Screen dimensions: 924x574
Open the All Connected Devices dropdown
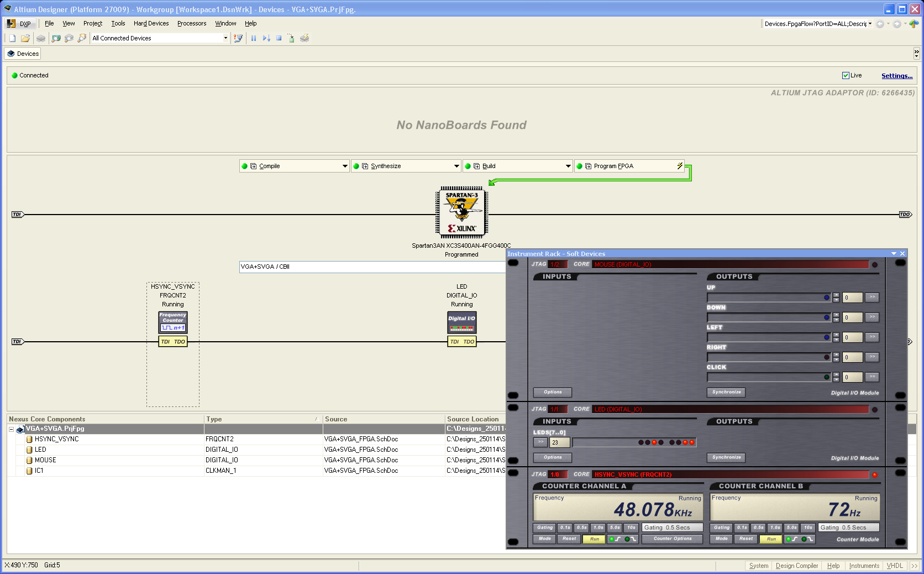[x=225, y=38]
